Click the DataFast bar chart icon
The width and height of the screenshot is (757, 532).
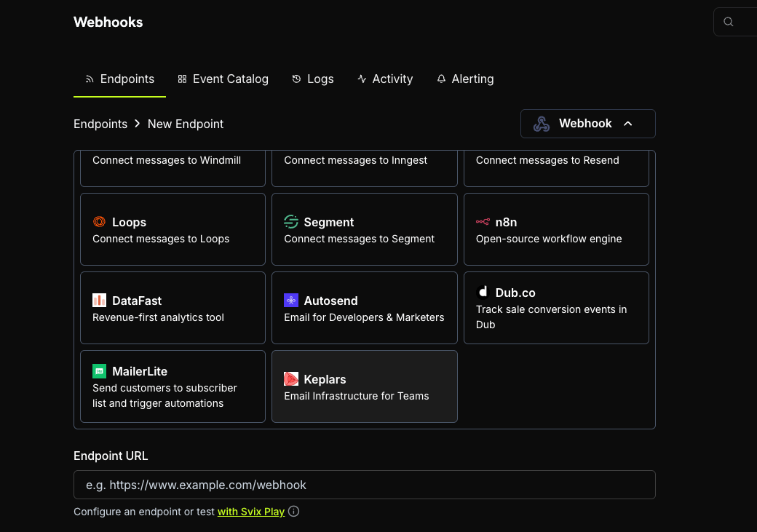(x=99, y=301)
